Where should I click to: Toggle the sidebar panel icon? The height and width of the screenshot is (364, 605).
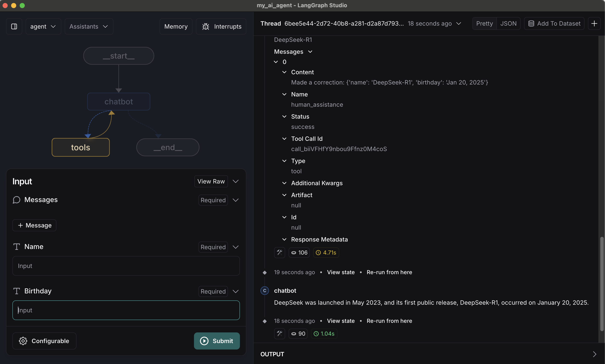(14, 26)
